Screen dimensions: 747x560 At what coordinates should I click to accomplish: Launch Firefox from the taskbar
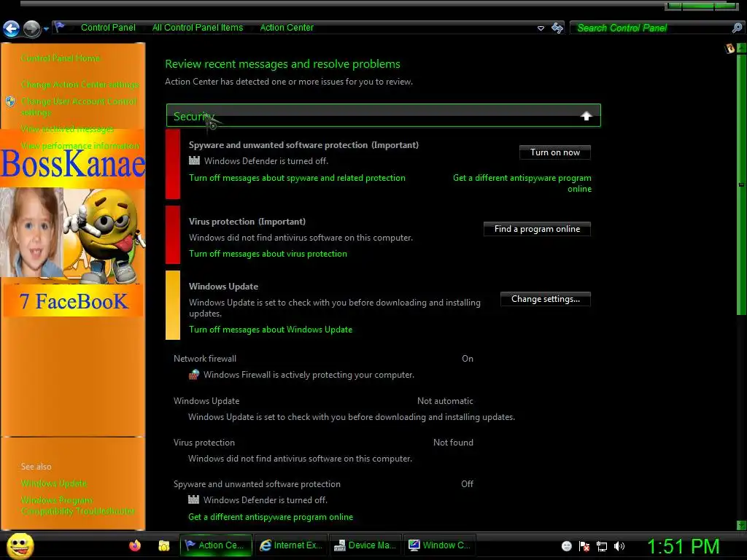(135, 545)
